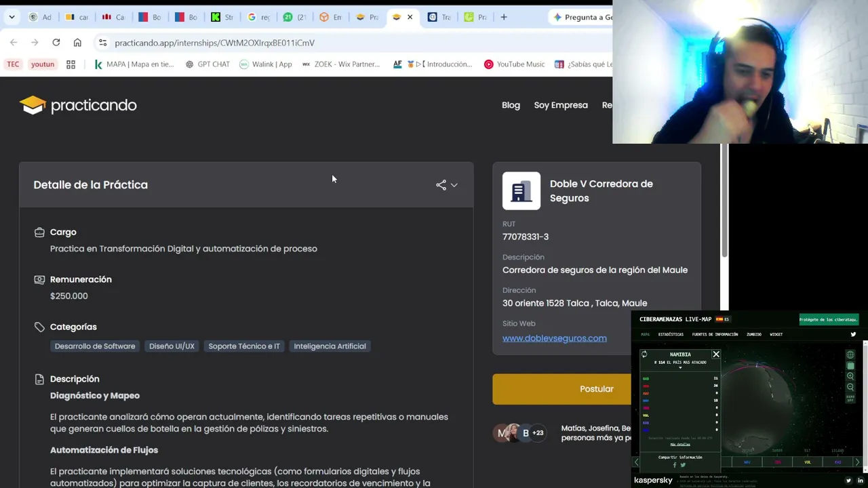Go to the browser home page
The width and height of the screenshot is (868, 488).
click(x=77, y=43)
